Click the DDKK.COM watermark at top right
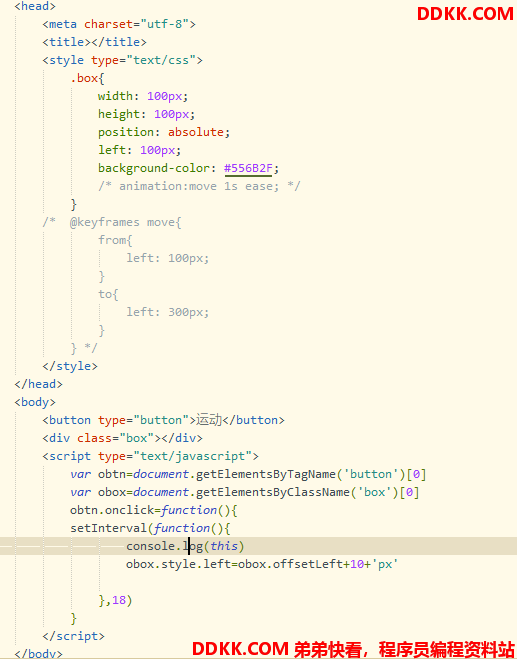Image resolution: width=517 pixels, height=659 pixels. point(465,14)
